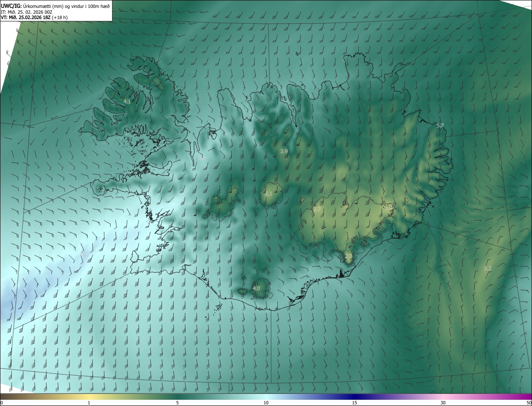Click the 5.2 value on Snæfellsnes peninsula
532x406 pixels.
pos(101,189)
